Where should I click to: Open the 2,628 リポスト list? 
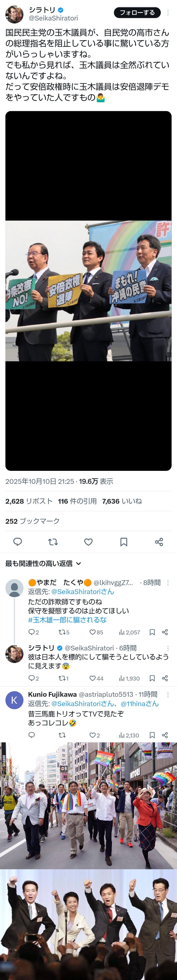[x=29, y=501]
